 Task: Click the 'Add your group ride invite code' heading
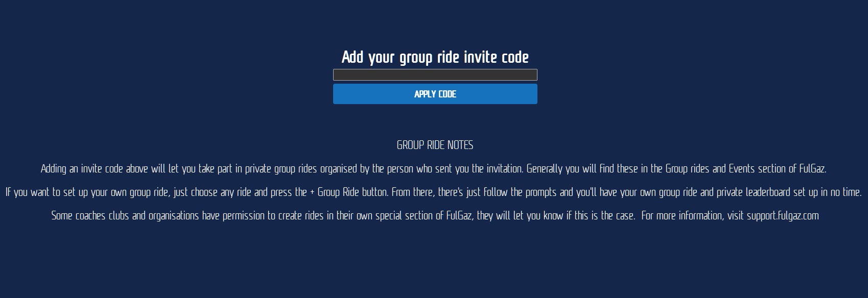click(x=435, y=57)
